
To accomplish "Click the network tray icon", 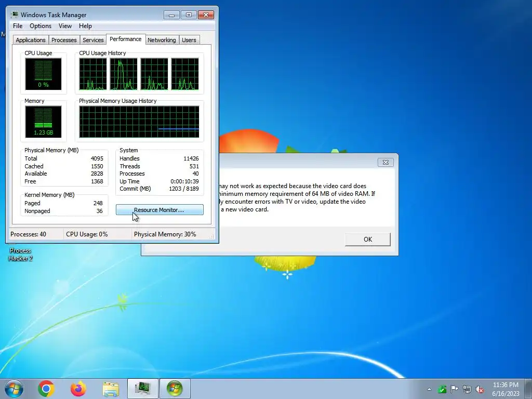I will click(x=467, y=389).
